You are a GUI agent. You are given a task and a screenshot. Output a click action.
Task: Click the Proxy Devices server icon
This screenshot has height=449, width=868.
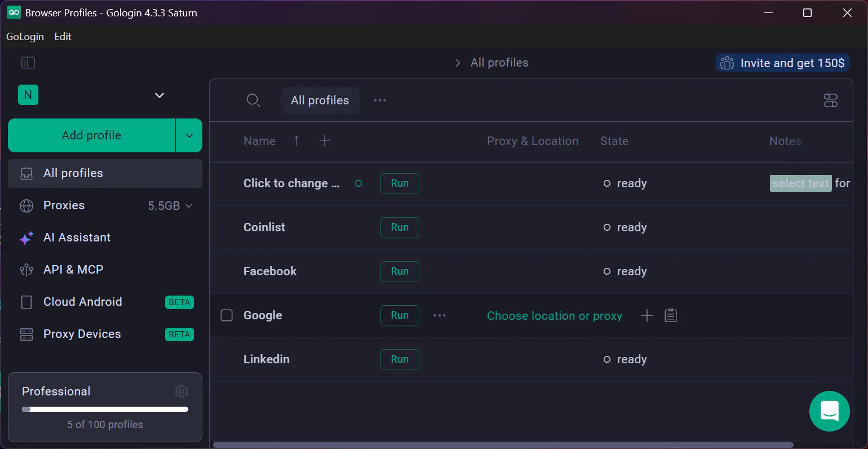point(26,334)
